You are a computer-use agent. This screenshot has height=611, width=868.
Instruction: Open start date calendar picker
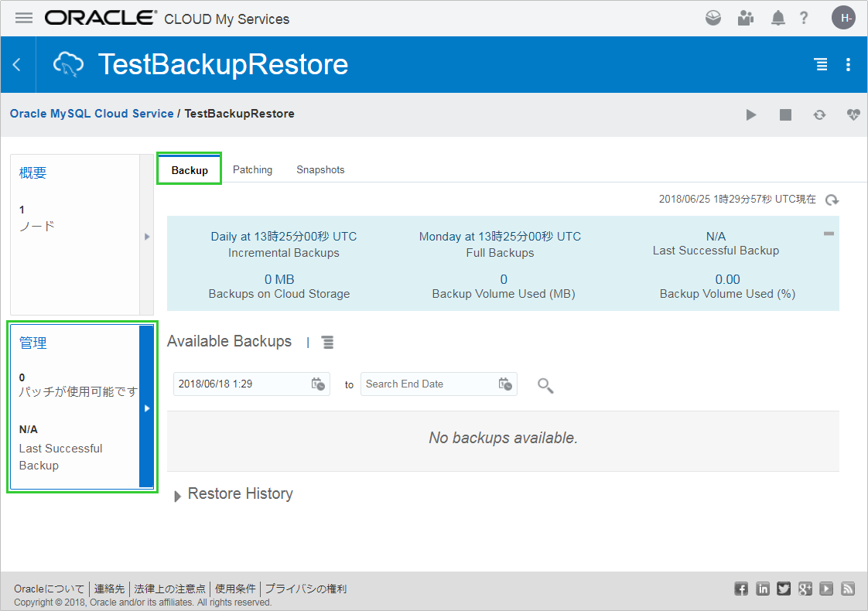click(318, 384)
